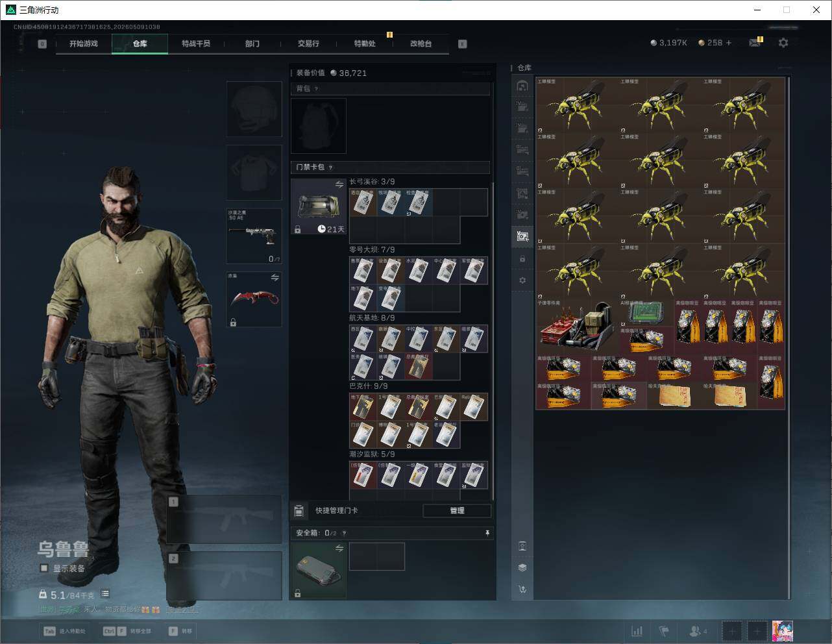Viewport: 832px width, 644px height.
Task: Click the 长弓溪谷 3/9 keycard label
Action: point(372,182)
